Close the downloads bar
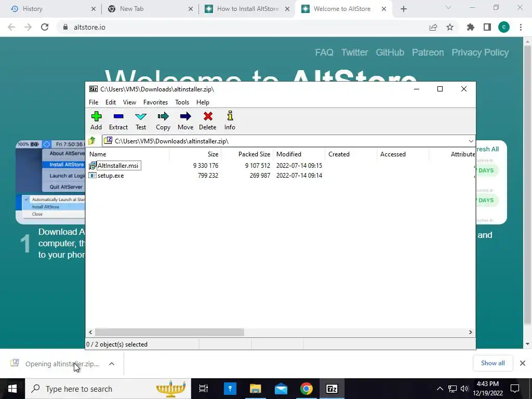 tap(523, 363)
